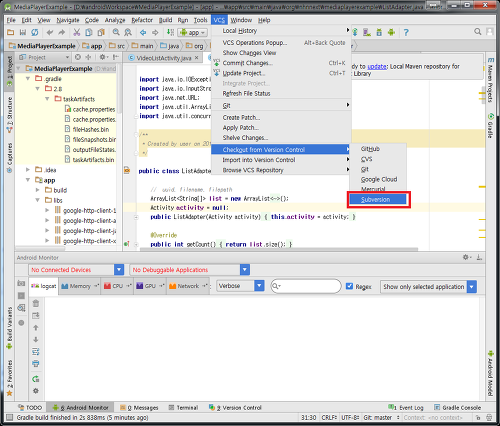500x426 pixels.
Task: Open the Show only selected application dropdown
Action: 472,287
